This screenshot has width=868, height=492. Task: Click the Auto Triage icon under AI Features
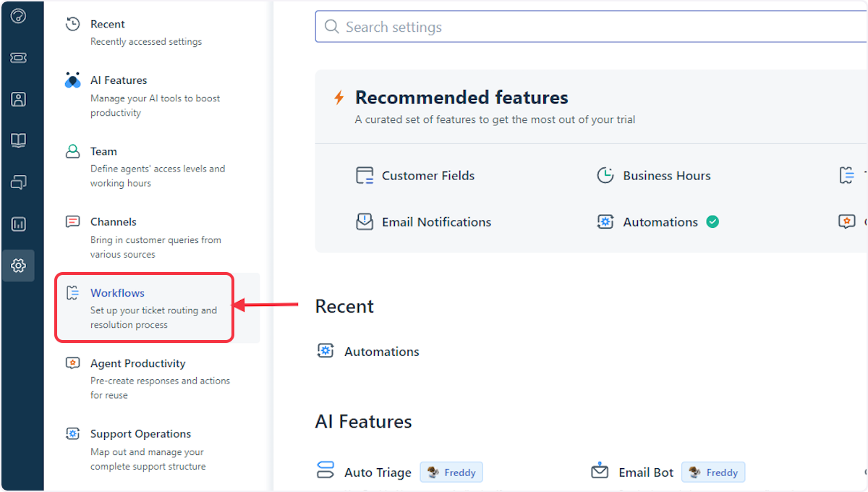tap(325, 470)
